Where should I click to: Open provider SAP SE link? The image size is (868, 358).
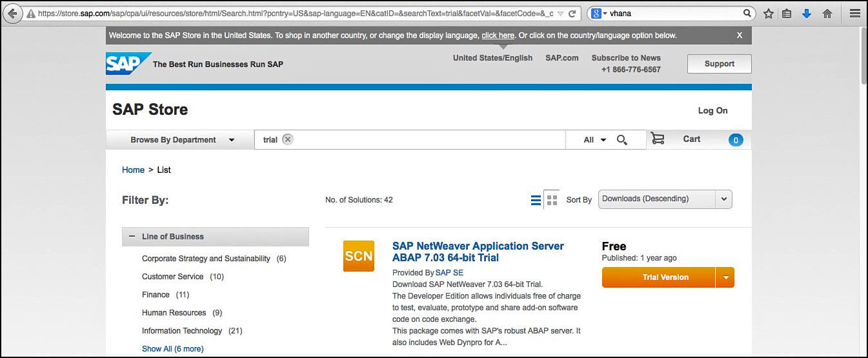pyautogui.click(x=449, y=273)
